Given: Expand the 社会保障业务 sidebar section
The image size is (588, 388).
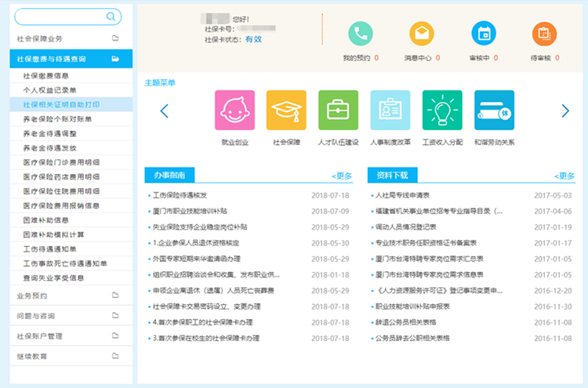Looking at the screenshot, I should point(67,38).
